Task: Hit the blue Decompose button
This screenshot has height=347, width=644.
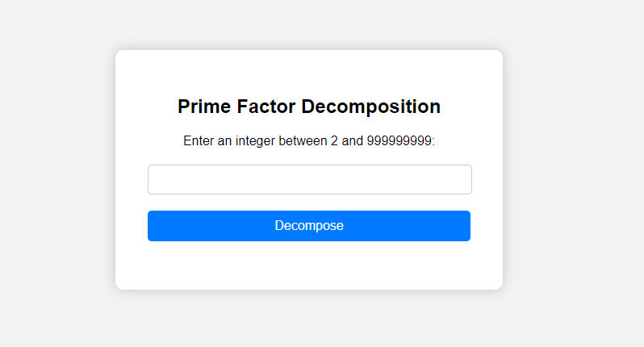Action: (309, 226)
